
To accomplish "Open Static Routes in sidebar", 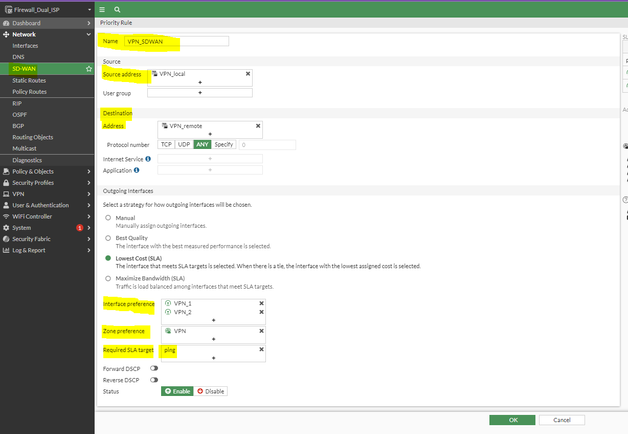I will tap(29, 80).
